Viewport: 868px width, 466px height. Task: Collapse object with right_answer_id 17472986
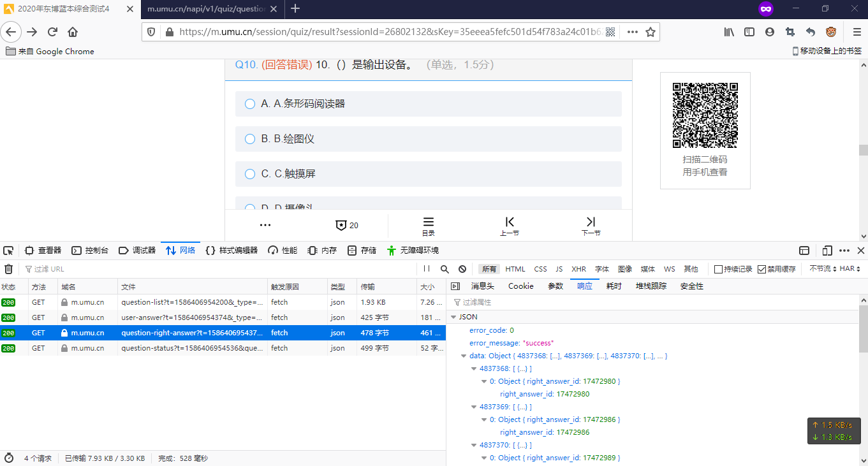pos(484,419)
